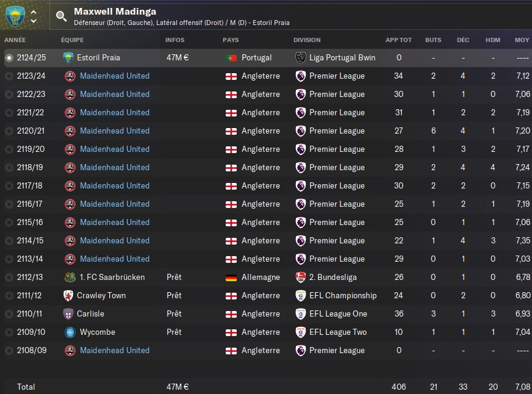Click the Maxwell Madinga player name
This screenshot has width=532, height=394.
(x=115, y=12)
